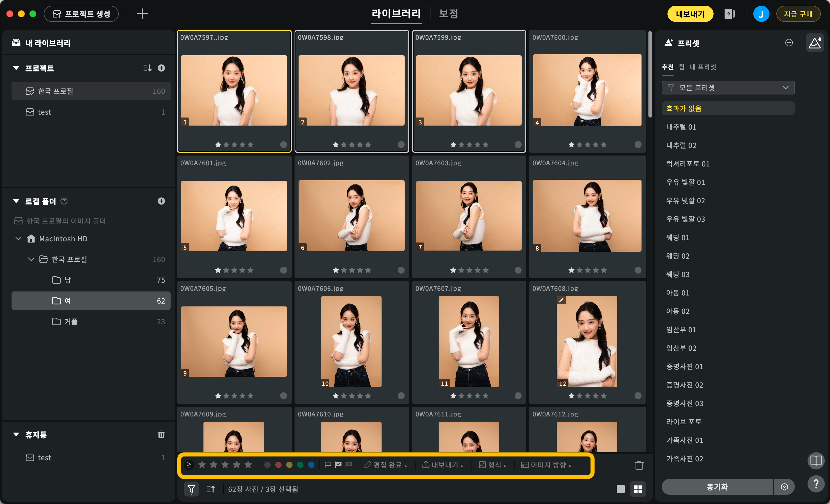830x504 pixels.
Task: Filter by blue color label
Action: click(x=312, y=465)
